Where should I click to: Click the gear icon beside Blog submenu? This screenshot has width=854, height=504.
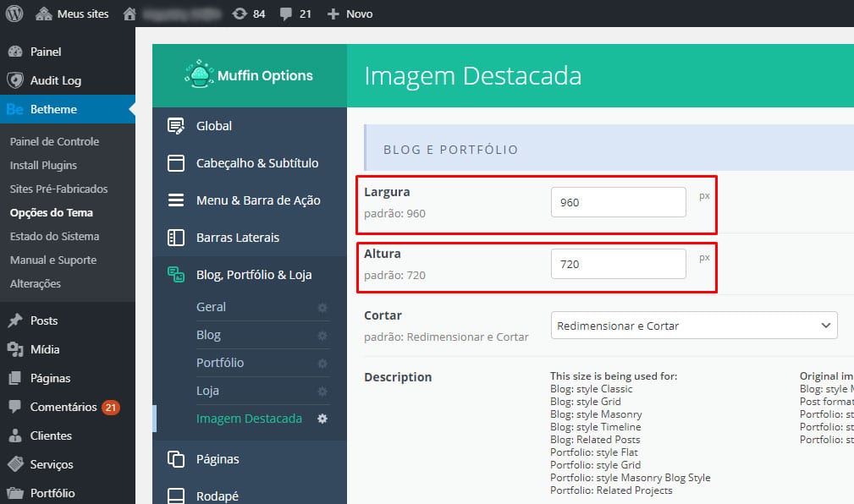click(x=322, y=335)
